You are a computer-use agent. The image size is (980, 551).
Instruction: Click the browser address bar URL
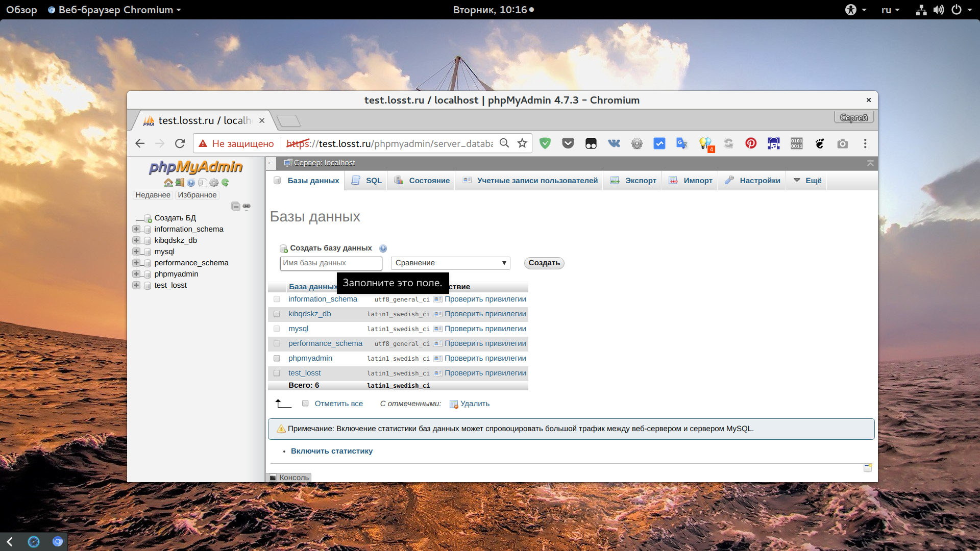tap(389, 143)
